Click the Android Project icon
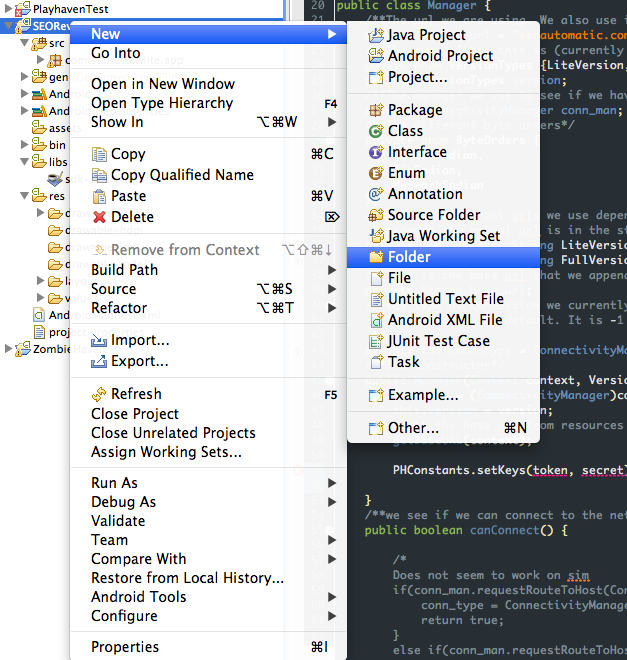This screenshot has height=660, width=627. 375,56
